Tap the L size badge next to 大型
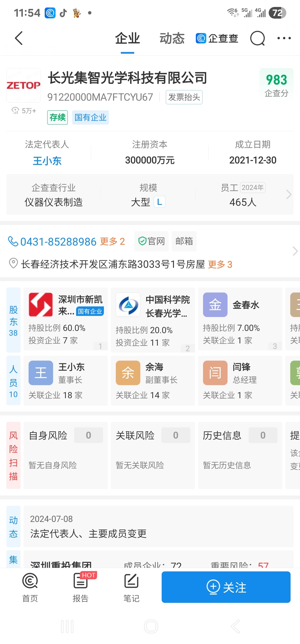The image size is (300, 644). point(159,202)
